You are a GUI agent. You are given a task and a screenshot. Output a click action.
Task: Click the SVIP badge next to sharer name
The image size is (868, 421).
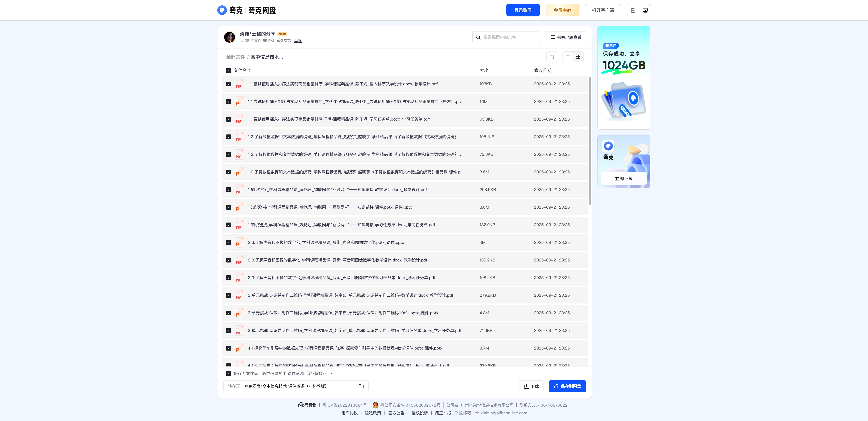coord(282,34)
